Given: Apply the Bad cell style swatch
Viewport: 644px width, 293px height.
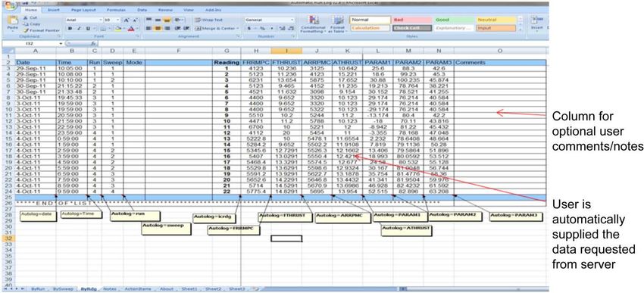Looking at the screenshot, I should [411, 20].
